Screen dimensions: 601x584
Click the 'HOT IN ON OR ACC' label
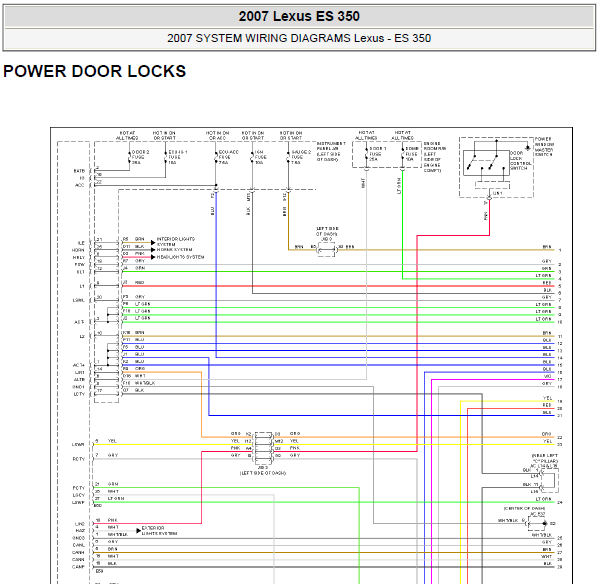tap(217, 135)
